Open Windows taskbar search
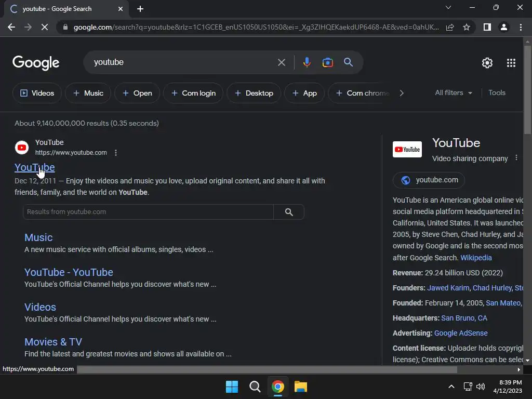 [x=255, y=387]
